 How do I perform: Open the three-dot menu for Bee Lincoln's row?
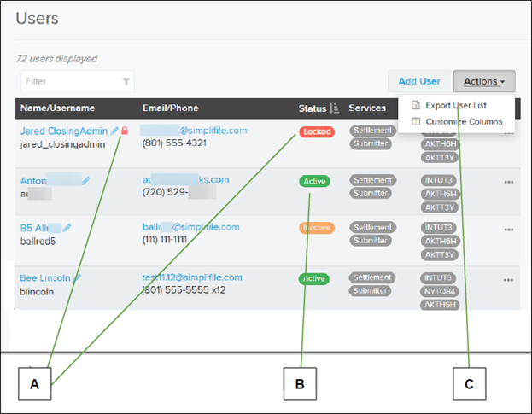tap(508, 279)
